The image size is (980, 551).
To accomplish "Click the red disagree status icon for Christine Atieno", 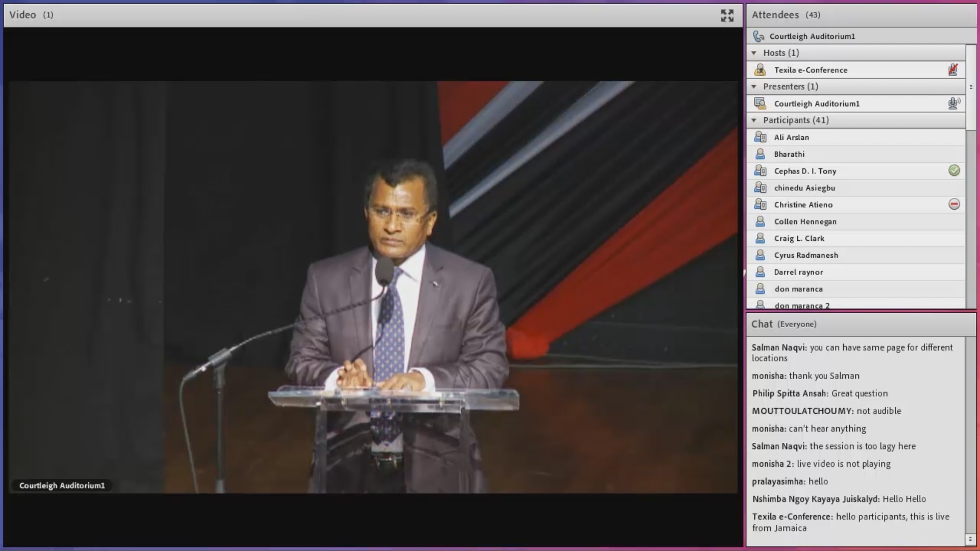I will (954, 204).
